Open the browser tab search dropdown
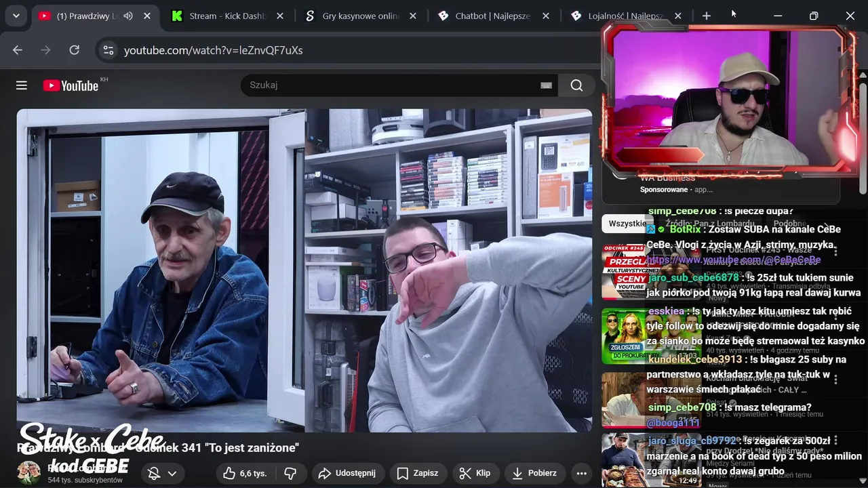This screenshot has width=868, height=488. 16,16
